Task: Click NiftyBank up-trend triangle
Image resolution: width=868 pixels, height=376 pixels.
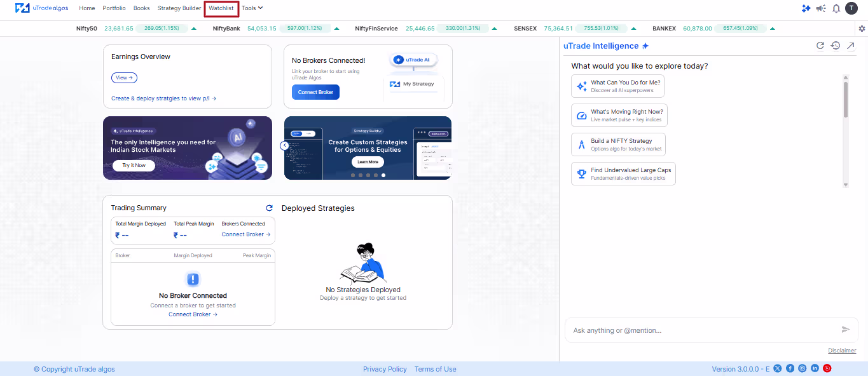Action: [336, 29]
